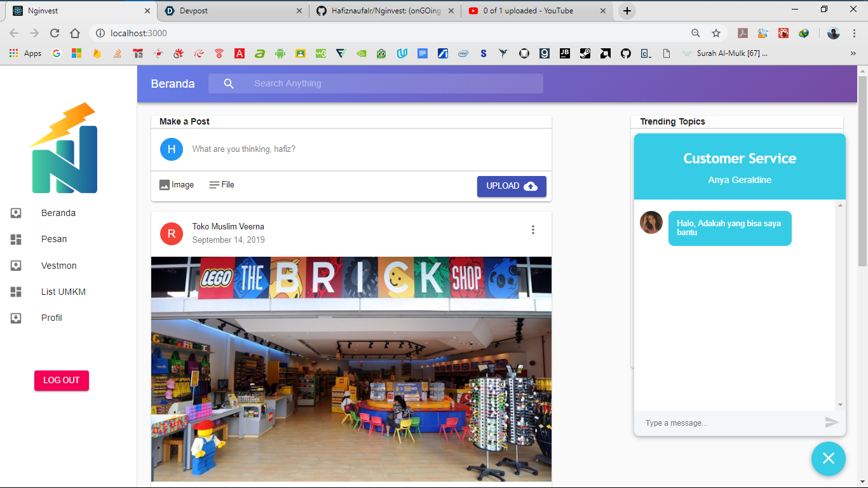Click the Search Anything field

coord(376,83)
